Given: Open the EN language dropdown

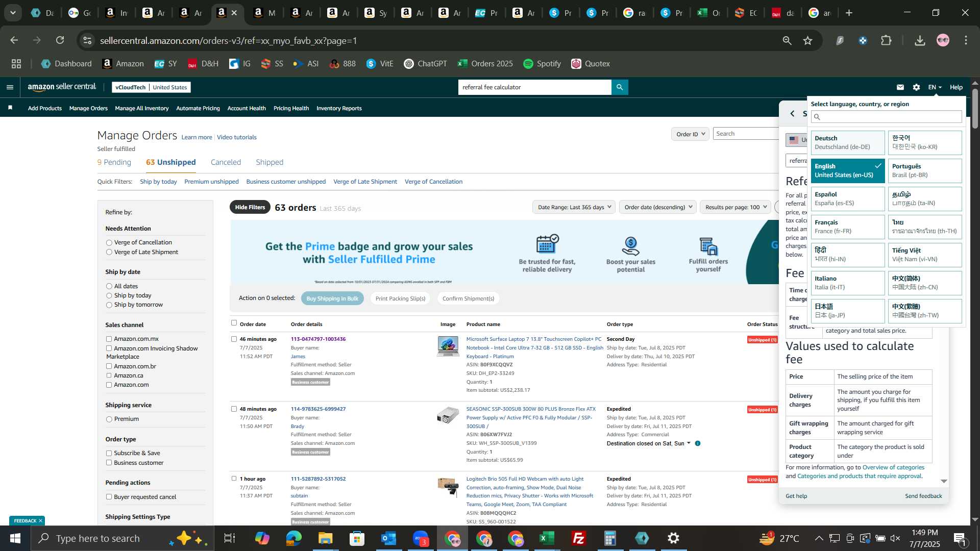Looking at the screenshot, I should pyautogui.click(x=935, y=87).
